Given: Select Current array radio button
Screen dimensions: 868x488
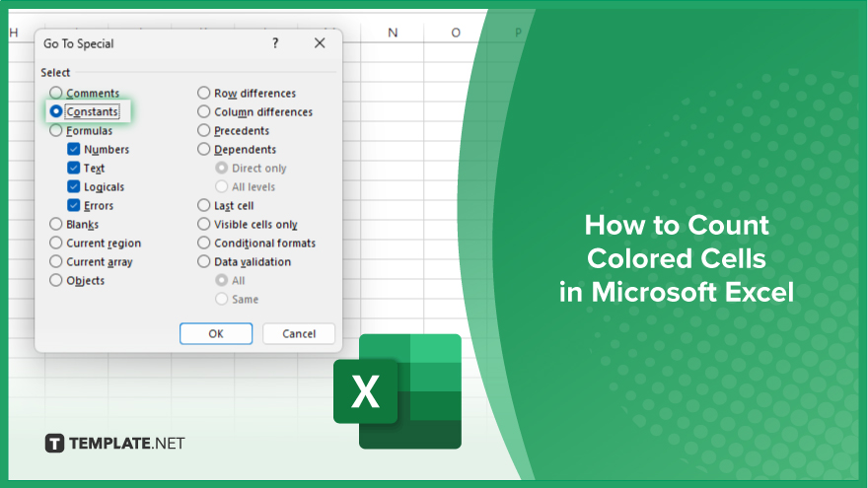Looking at the screenshot, I should point(56,261).
